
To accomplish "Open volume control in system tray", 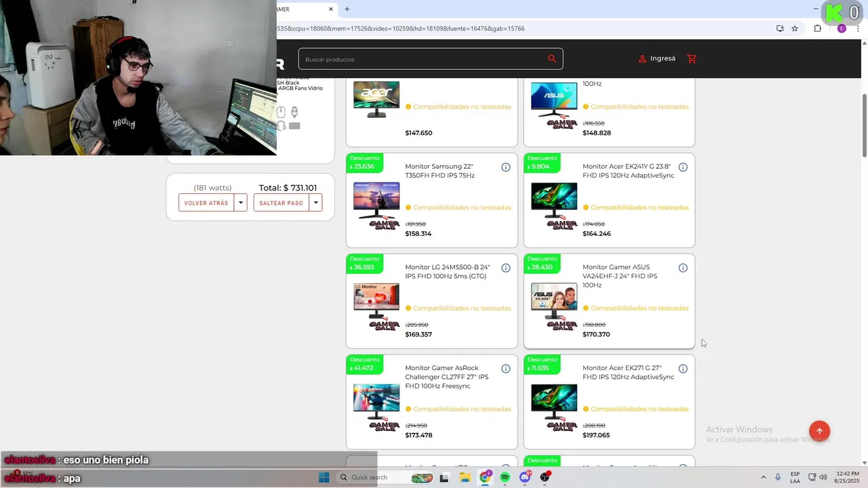I will point(823,477).
